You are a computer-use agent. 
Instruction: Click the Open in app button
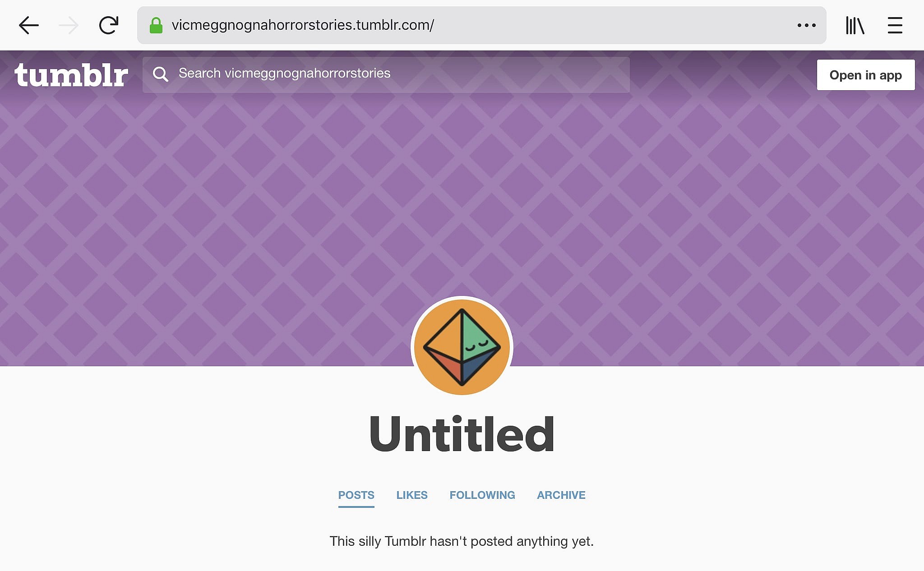pos(866,75)
